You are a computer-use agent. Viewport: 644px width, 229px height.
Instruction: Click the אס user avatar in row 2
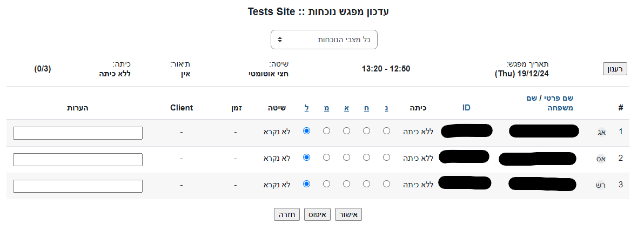(x=601, y=159)
